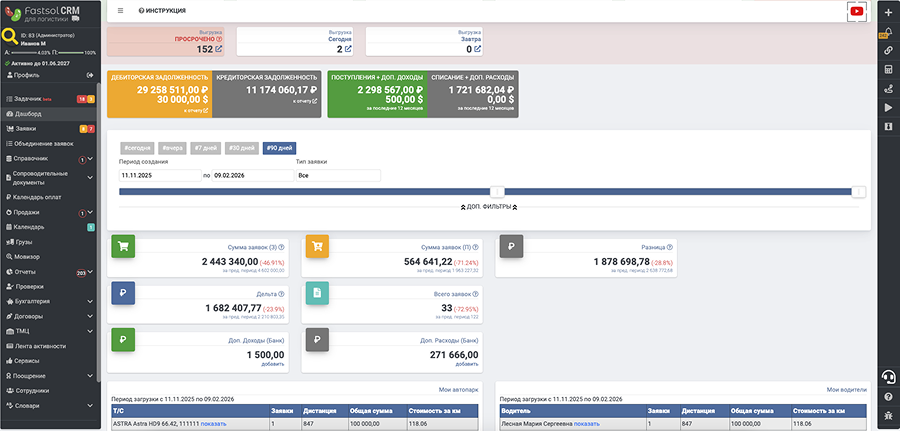Open the calculator icon in right sidebar
The image size is (900, 431).
tap(887, 69)
